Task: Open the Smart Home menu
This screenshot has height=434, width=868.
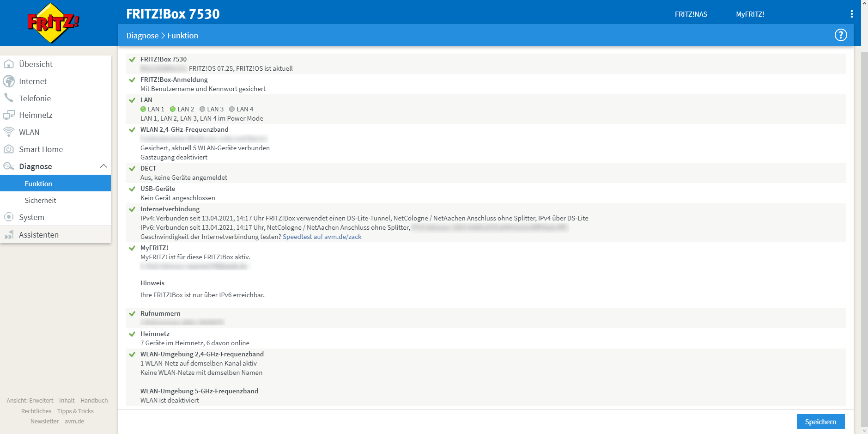Action: click(x=55, y=149)
